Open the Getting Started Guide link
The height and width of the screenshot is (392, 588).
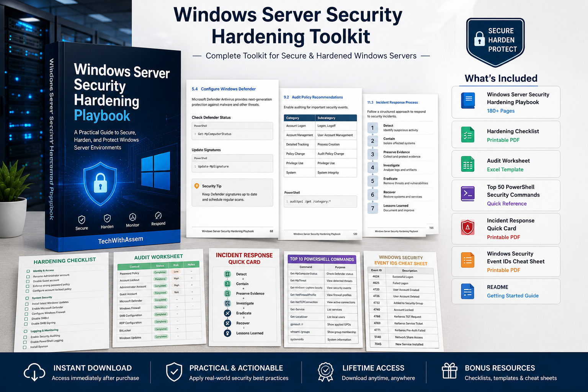point(513,296)
